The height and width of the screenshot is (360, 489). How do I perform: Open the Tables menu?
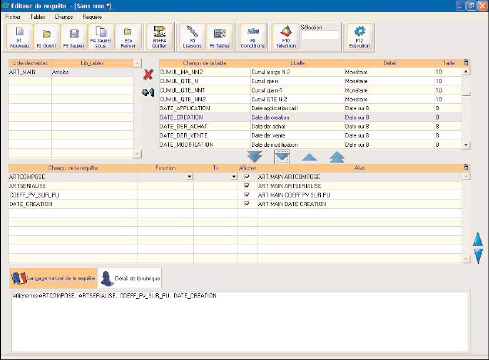pos(38,17)
